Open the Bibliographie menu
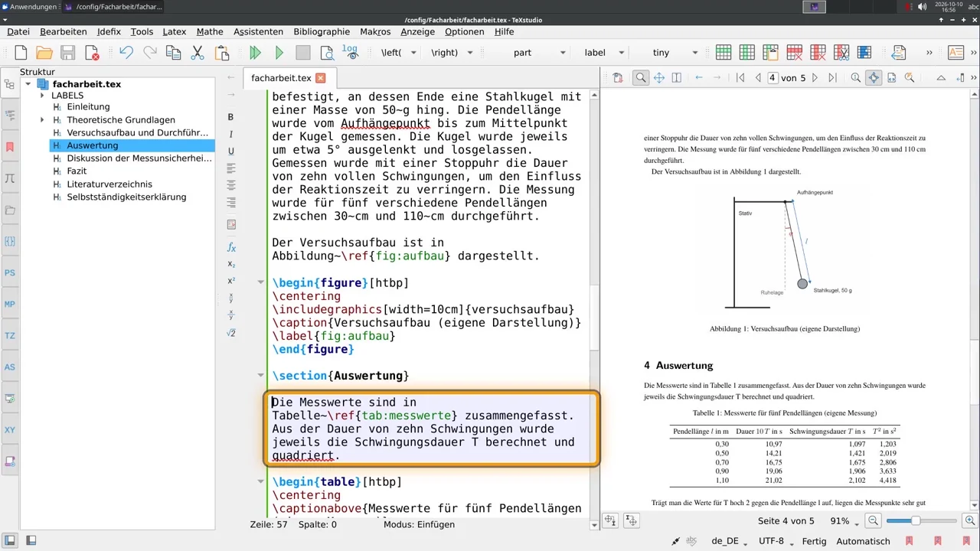This screenshot has height=551, width=980. [322, 31]
